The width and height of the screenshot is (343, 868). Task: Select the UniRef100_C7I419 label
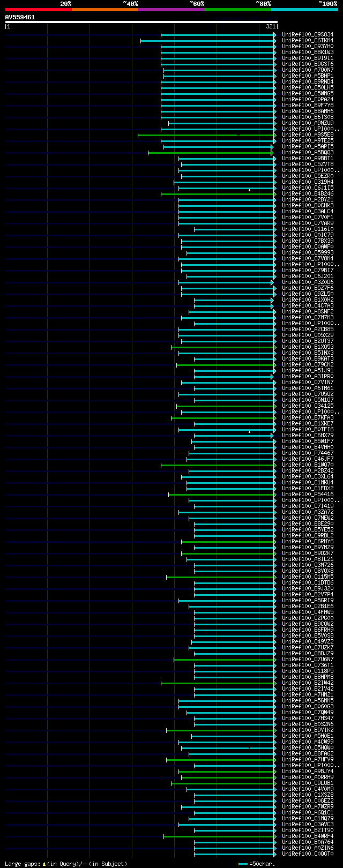308,506
